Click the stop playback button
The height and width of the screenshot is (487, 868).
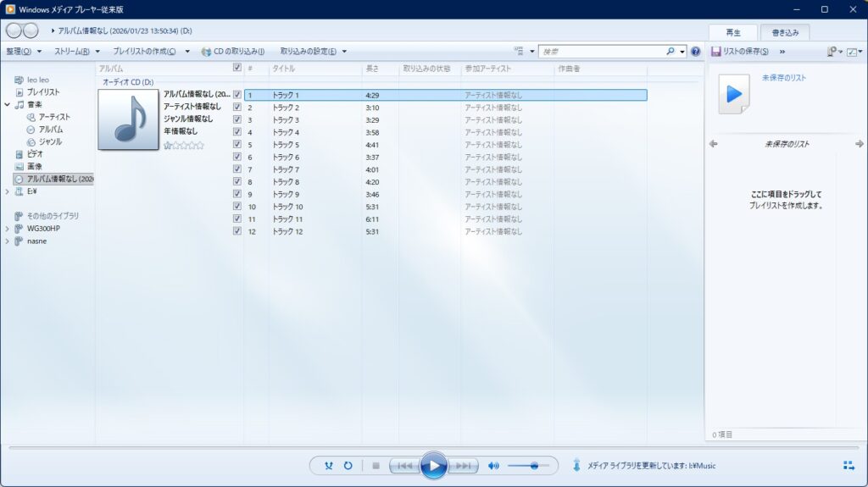376,466
